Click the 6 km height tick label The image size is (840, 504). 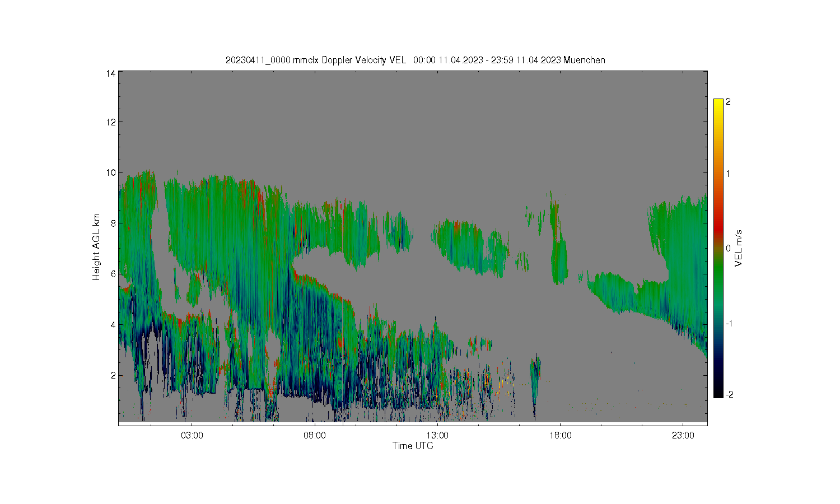(113, 274)
